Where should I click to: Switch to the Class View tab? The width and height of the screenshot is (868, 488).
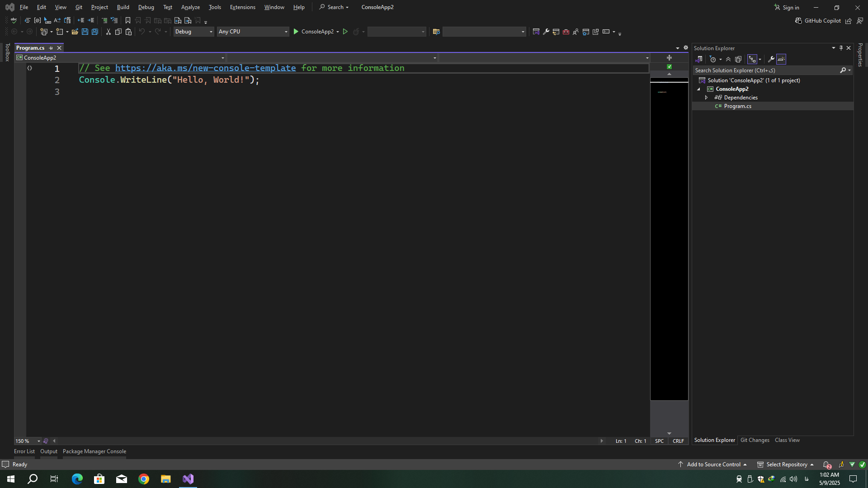[787, 440]
